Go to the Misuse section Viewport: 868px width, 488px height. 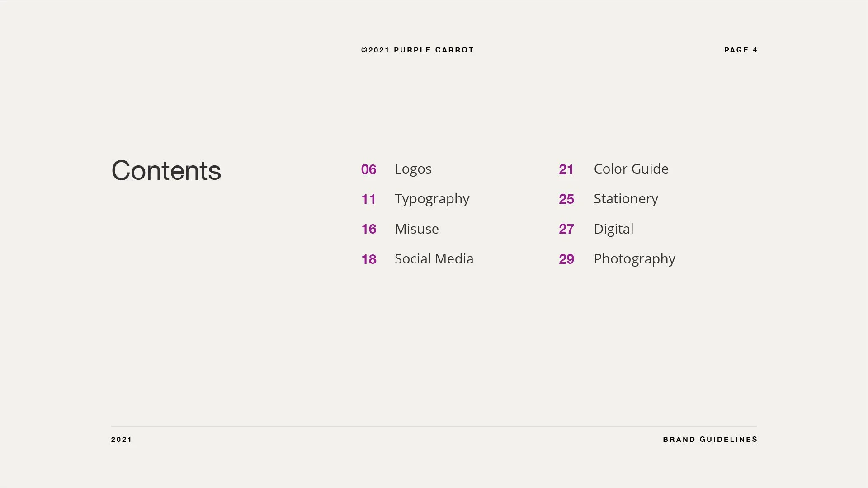click(416, 229)
